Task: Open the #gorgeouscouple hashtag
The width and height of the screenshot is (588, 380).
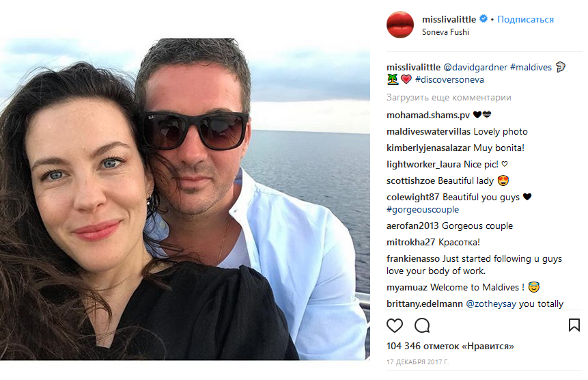Action: (x=423, y=210)
